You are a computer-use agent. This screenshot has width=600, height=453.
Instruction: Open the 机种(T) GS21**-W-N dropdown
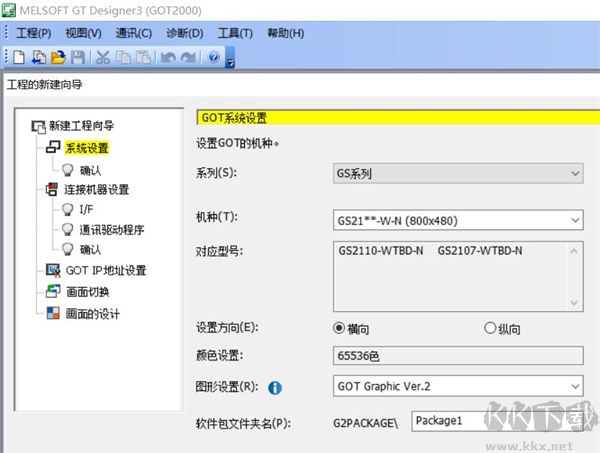458,220
